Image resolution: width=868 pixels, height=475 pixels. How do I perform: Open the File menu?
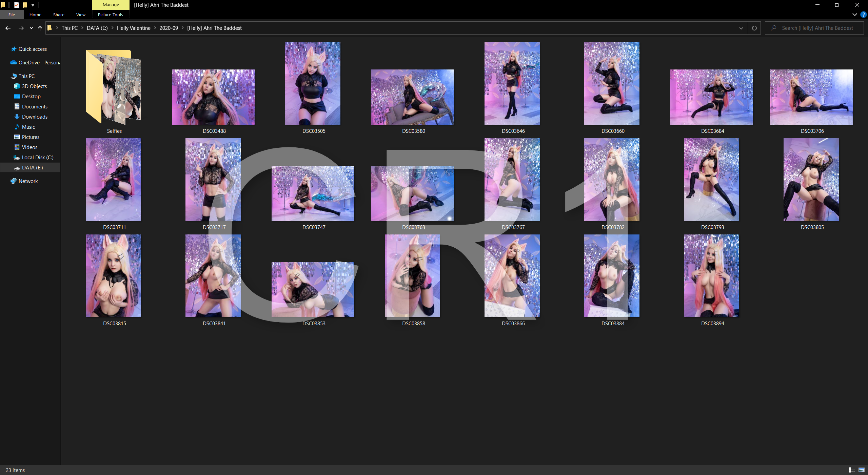click(x=12, y=15)
